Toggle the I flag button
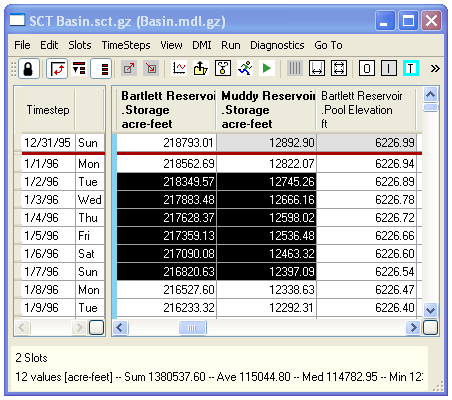The height and width of the screenshot is (400, 452). click(x=389, y=69)
